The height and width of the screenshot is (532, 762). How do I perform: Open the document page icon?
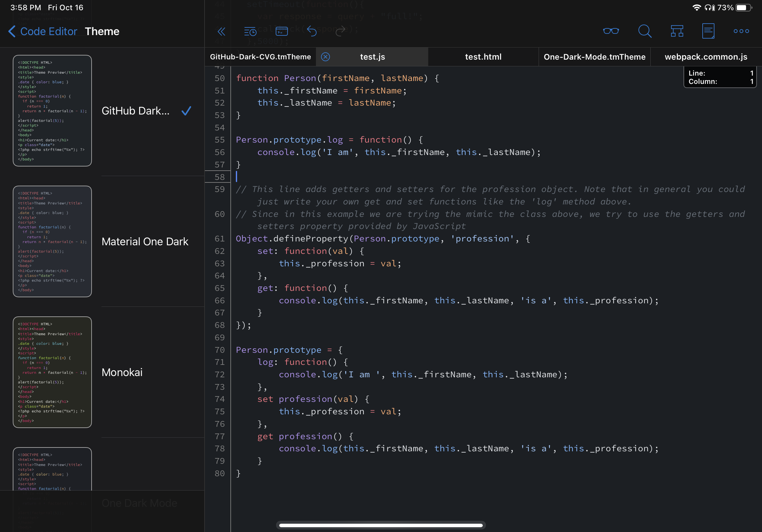pos(708,31)
